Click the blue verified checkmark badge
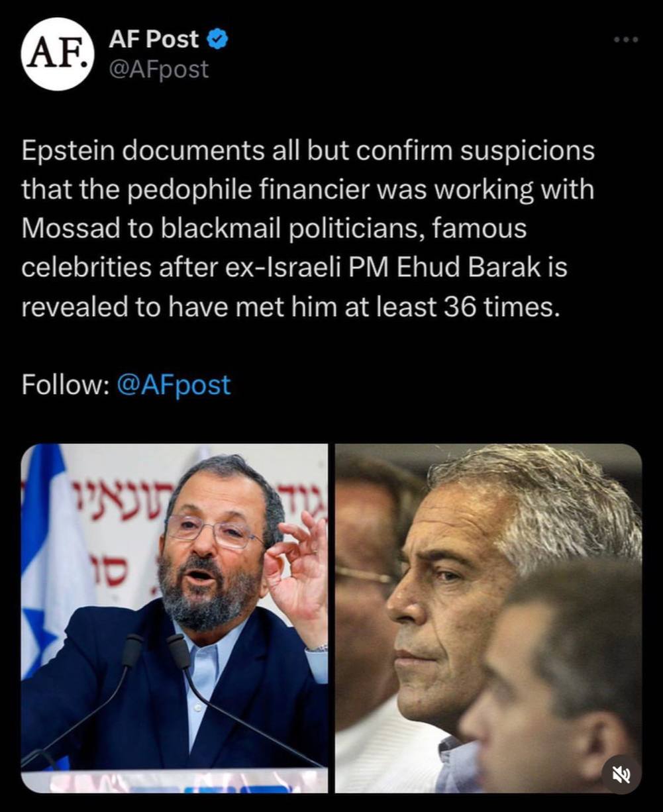 218,40
